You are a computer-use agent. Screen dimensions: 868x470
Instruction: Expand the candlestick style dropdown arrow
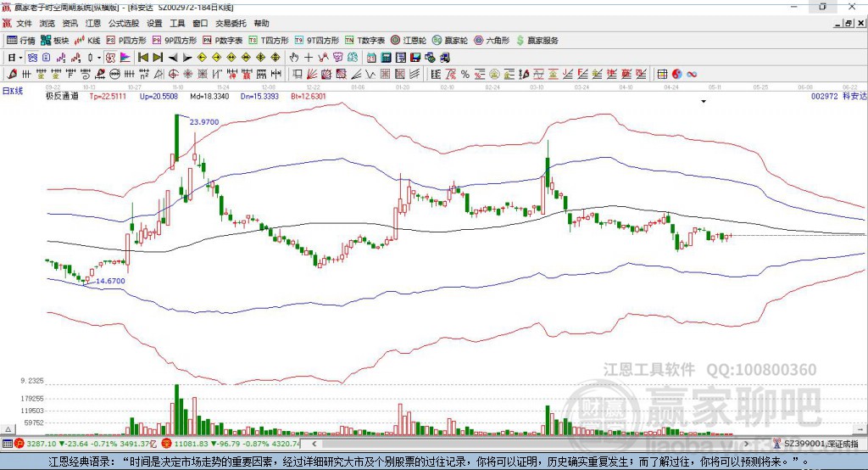point(98,58)
